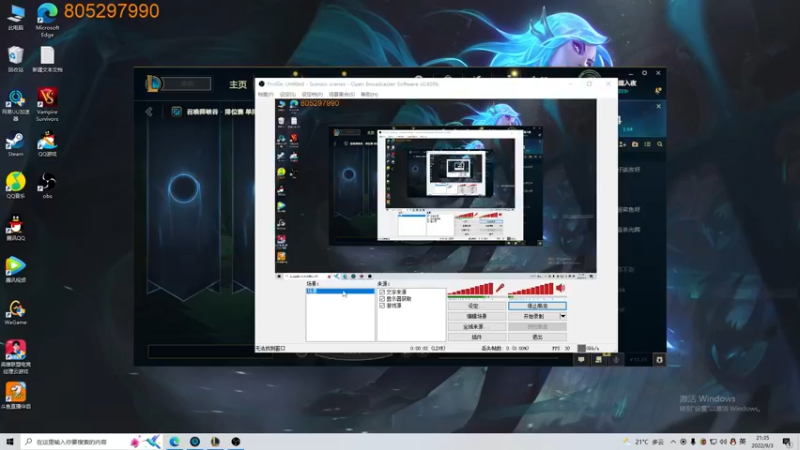Open the 文件(F) menu in OBS

265,94
